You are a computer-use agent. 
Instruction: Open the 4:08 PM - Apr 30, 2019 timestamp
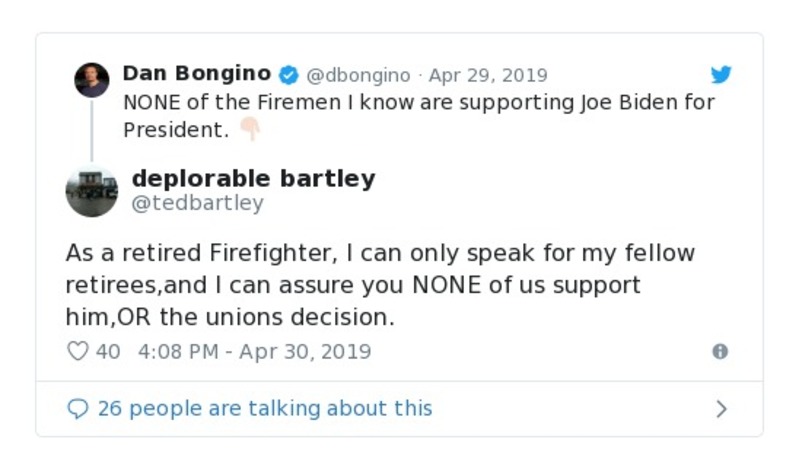[x=254, y=351]
